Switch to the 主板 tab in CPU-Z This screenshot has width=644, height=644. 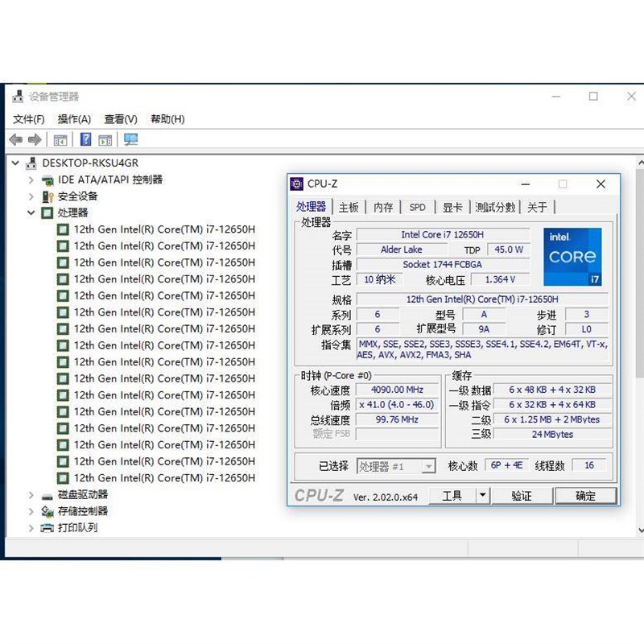pyautogui.click(x=349, y=208)
